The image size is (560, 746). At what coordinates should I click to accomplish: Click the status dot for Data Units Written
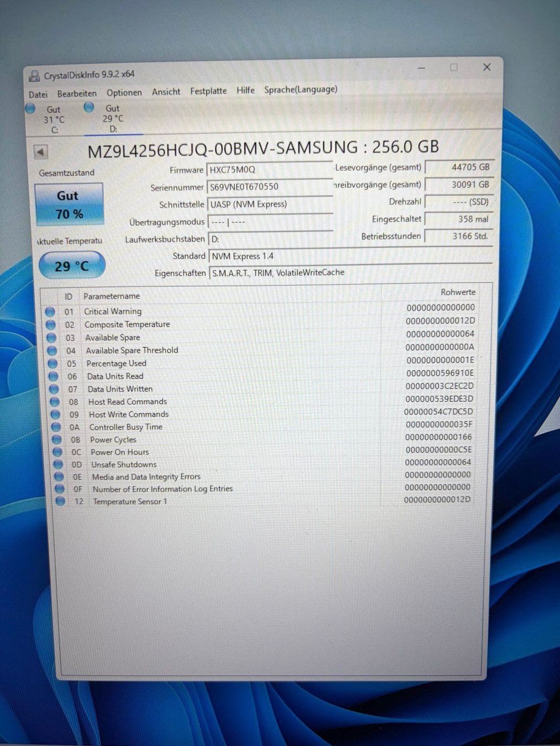(54, 389)
